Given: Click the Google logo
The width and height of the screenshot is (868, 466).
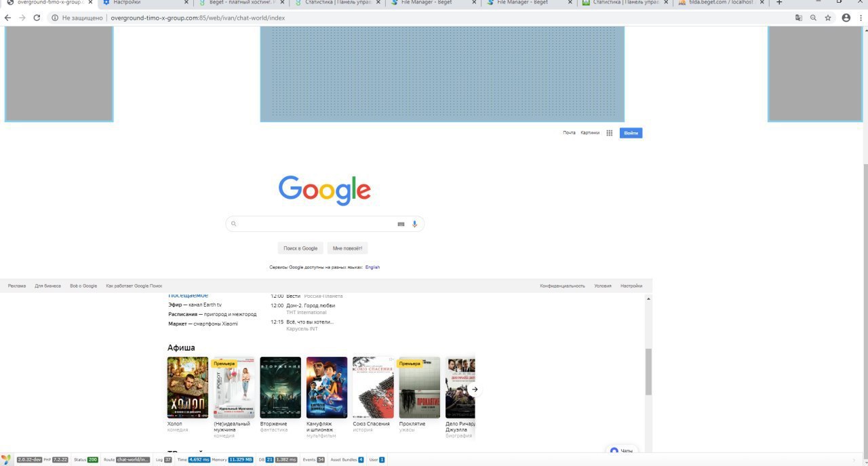Looking at the screenshot, I should [x=325, y=190].
